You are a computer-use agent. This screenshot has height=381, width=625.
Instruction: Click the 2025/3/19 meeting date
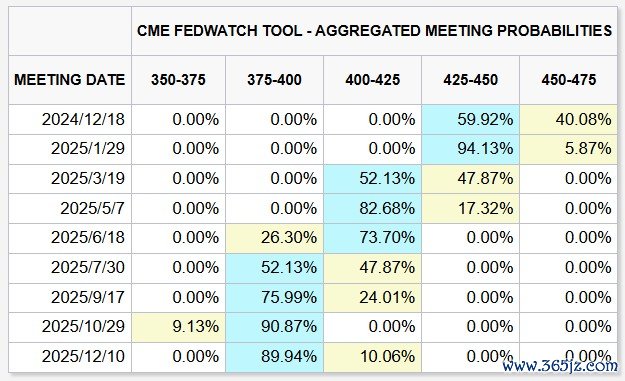(88, 178)
